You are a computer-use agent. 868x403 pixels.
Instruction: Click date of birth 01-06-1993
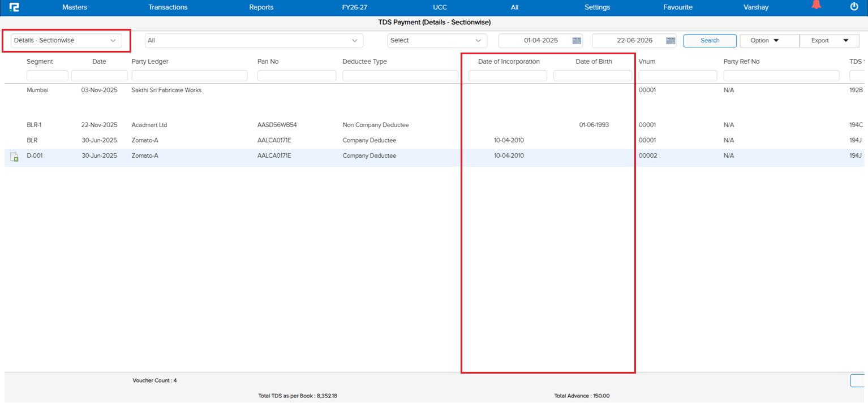pyautogui.click(x=594, y=125)
